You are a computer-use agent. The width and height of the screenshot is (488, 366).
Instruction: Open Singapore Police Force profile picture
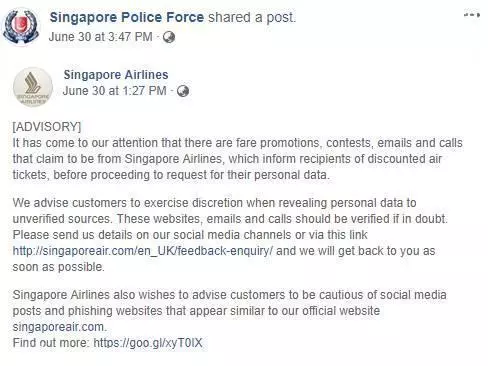21,27
